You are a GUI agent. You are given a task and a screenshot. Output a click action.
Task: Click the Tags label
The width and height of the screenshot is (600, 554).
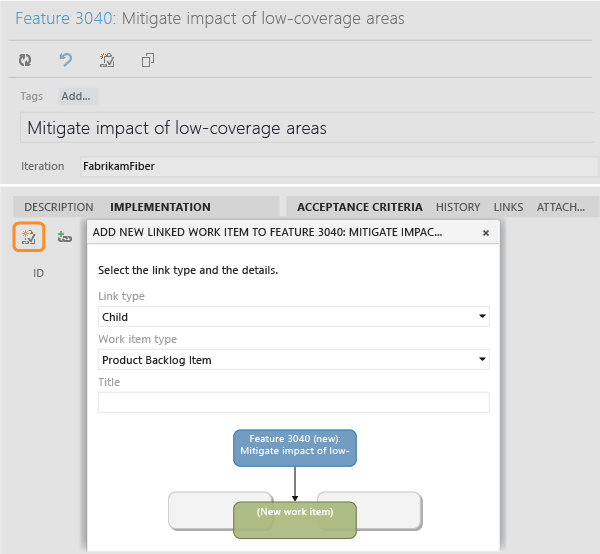tap(31, 96)
